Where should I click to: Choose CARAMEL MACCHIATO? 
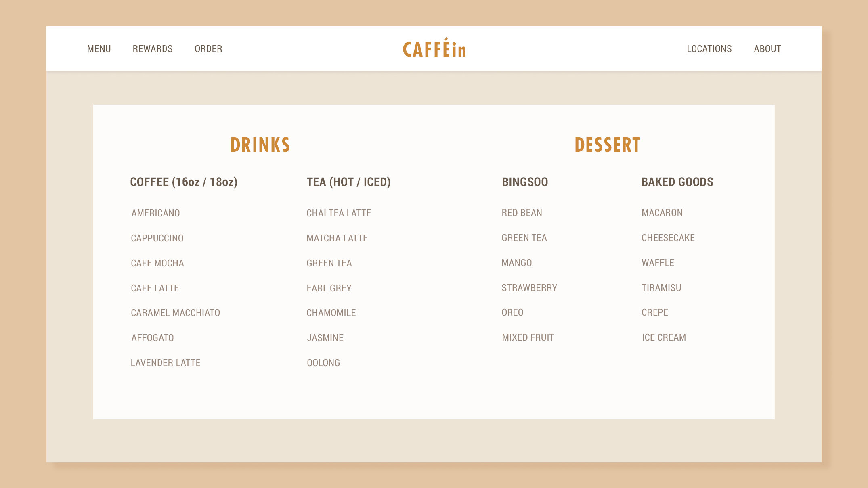click(x=175, y=313)
